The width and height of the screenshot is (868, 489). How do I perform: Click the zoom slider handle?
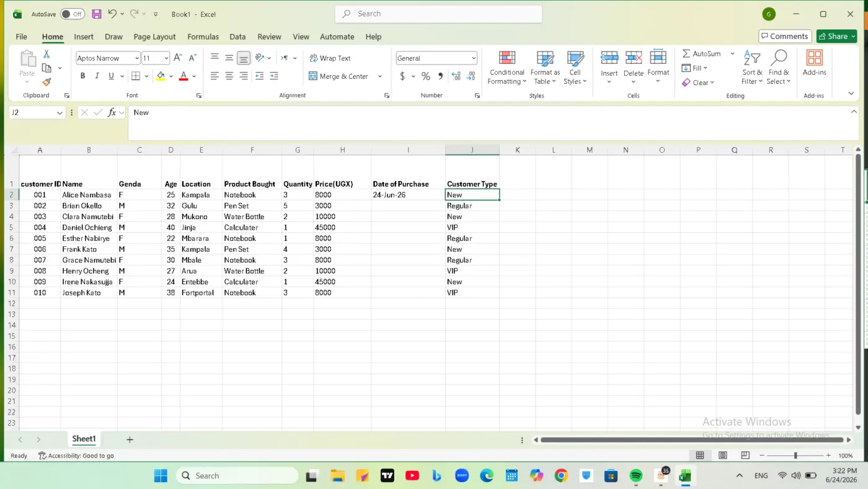click(x=795, y=455)
